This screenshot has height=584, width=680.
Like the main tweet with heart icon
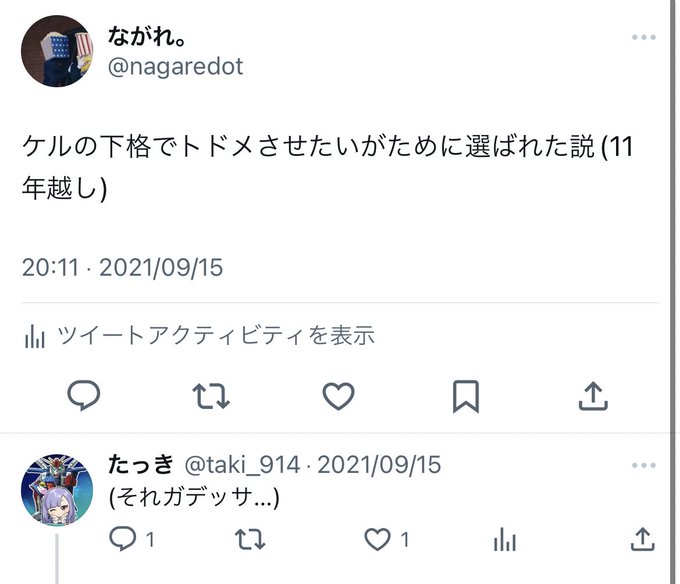tap(338, 396)
